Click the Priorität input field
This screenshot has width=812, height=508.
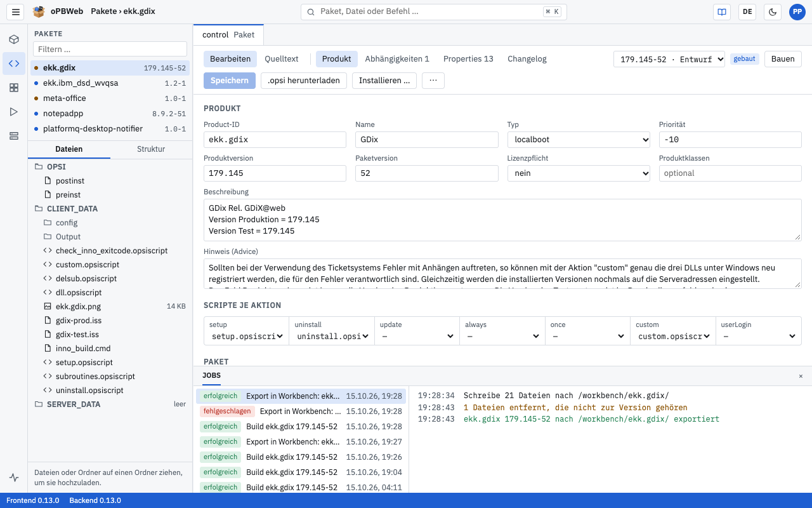pos(730,140)
